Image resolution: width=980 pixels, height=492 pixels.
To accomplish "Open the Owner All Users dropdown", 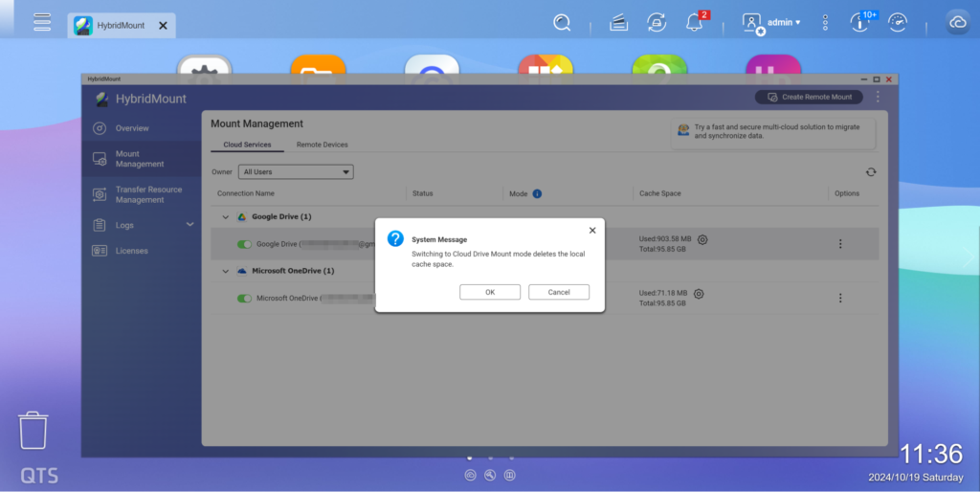I will 296,172.
